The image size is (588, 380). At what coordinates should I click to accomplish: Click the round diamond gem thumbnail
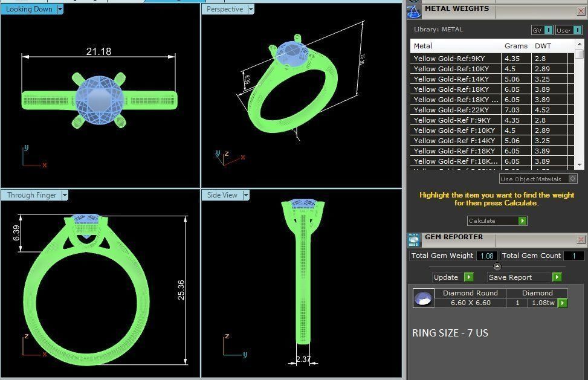click(x=424, y=298)
